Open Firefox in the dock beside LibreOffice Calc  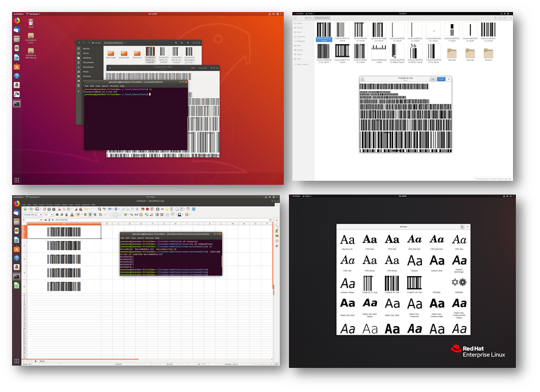[x=17, y=203]
